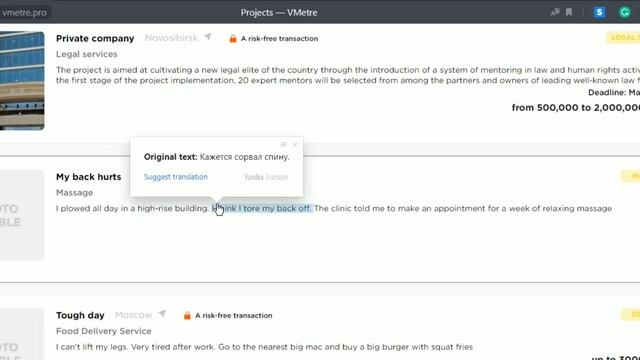640x360 pixels.
Task: Click the Novosibirsk city label
Action: point(171,38)
